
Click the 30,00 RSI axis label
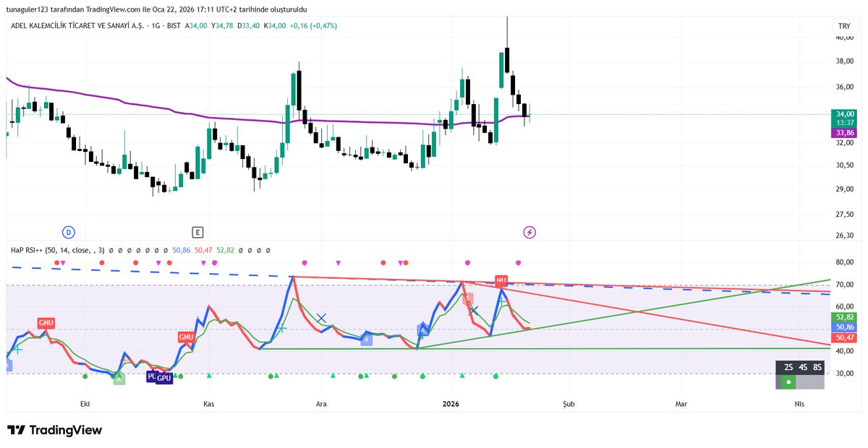[845, 374]
